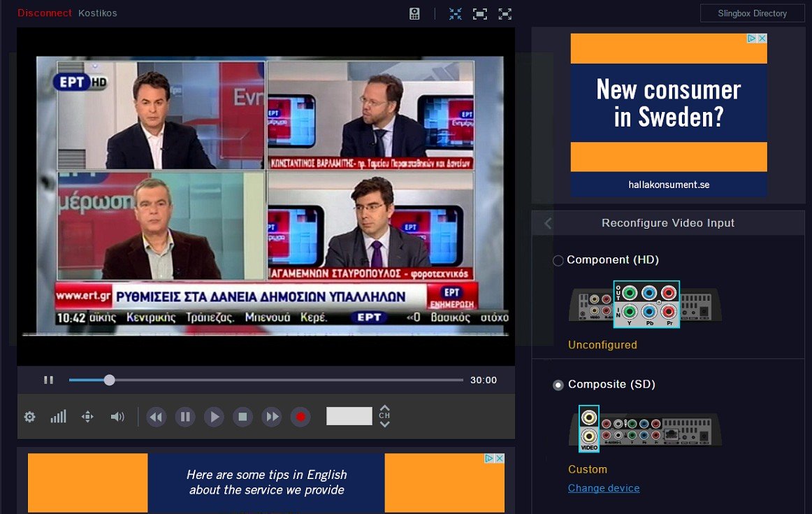This screenshot has height=514, width=812.
Task: Click the New consumer in Sweden ad
Action: click(x=669, y=115)
